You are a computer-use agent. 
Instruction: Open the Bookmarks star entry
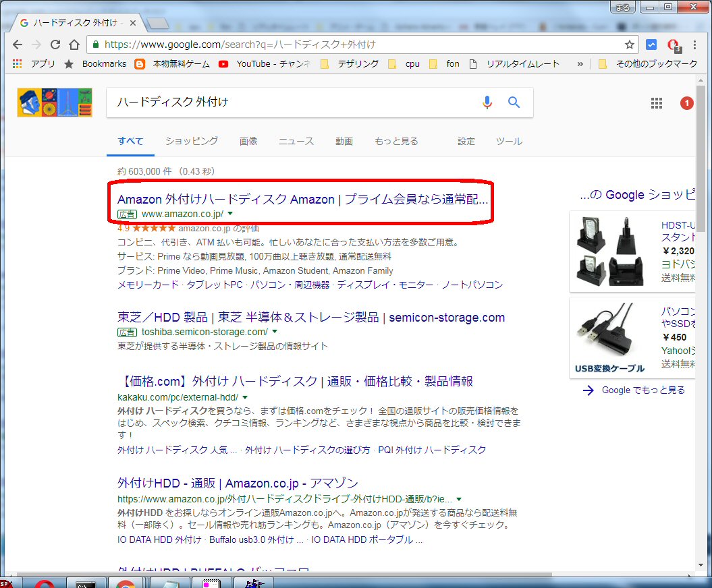tap(95, 64)
